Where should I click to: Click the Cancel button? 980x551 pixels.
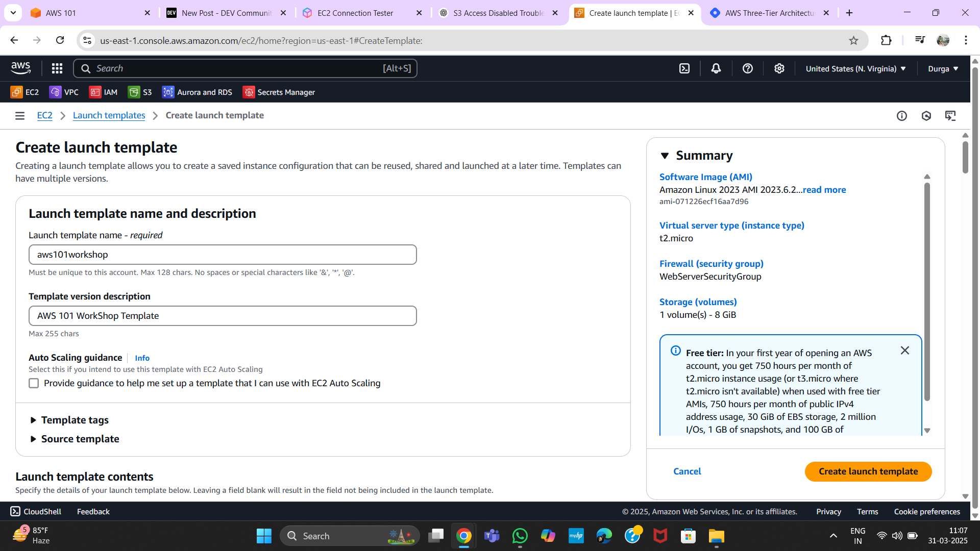687,471
